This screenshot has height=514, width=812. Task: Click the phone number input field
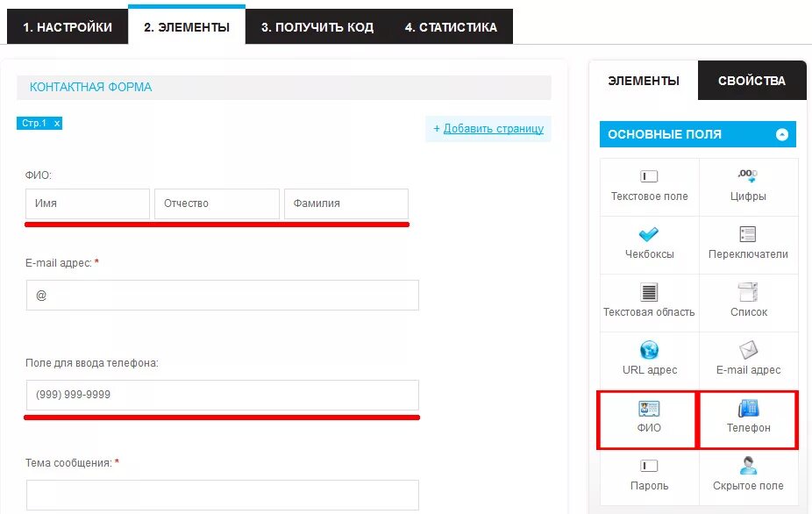223,396
